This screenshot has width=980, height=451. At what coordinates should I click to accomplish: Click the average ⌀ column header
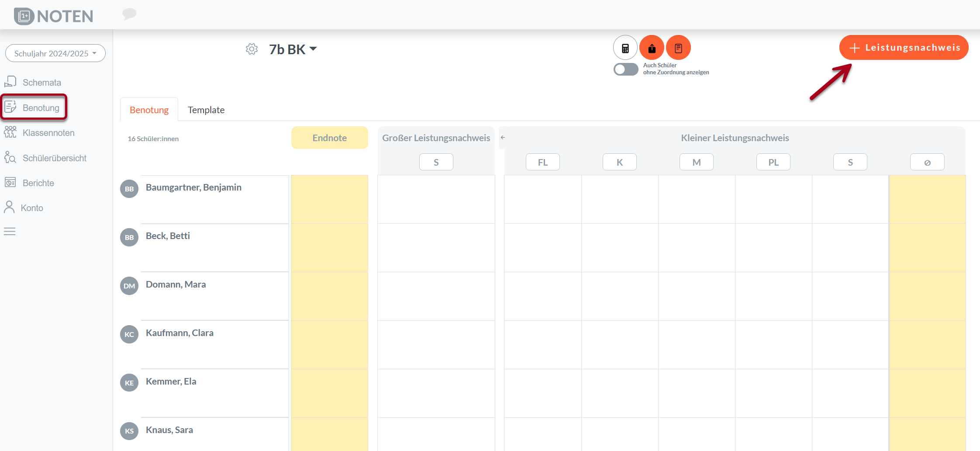(x=927, y=162)
